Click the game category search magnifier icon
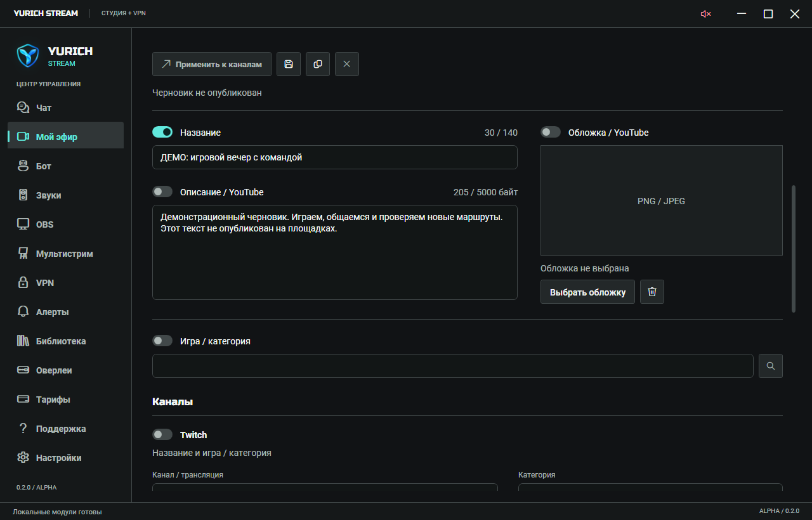 771,366
